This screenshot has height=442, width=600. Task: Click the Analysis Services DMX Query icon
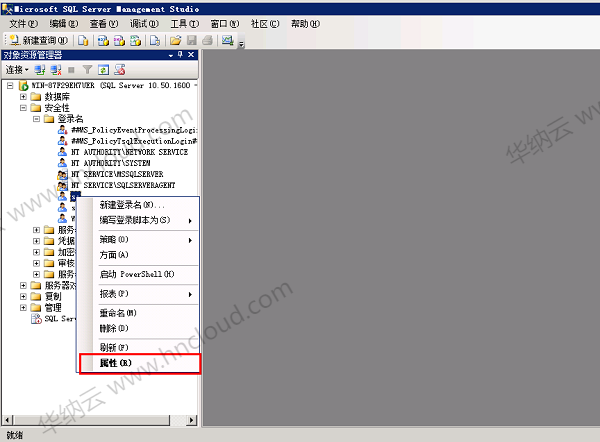click(x=119, y=40)
